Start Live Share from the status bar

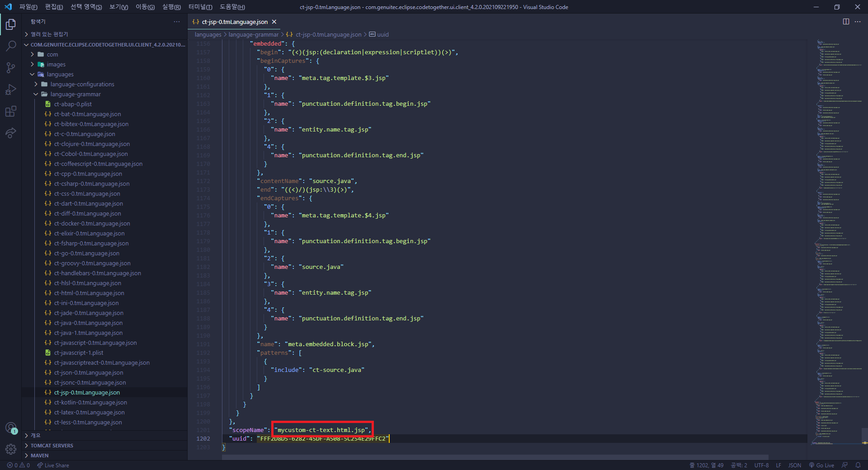pyautogui.click(x=53, y=465)
